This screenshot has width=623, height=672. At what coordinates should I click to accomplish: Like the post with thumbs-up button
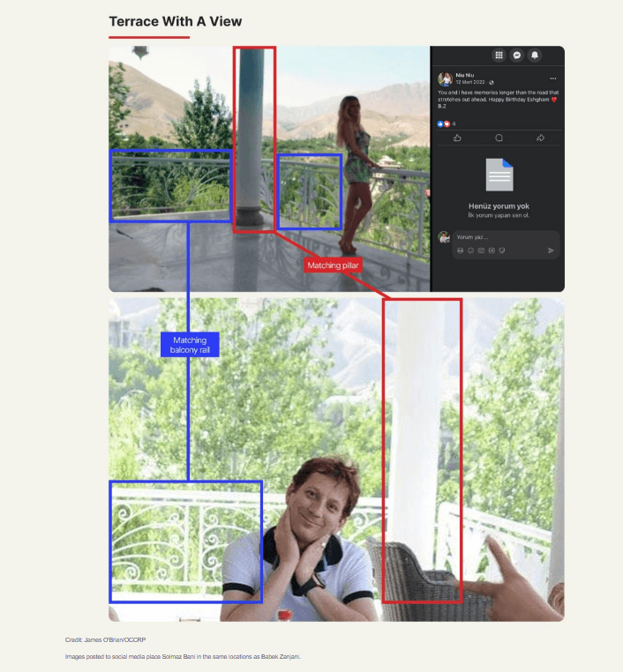coord(457,138)
